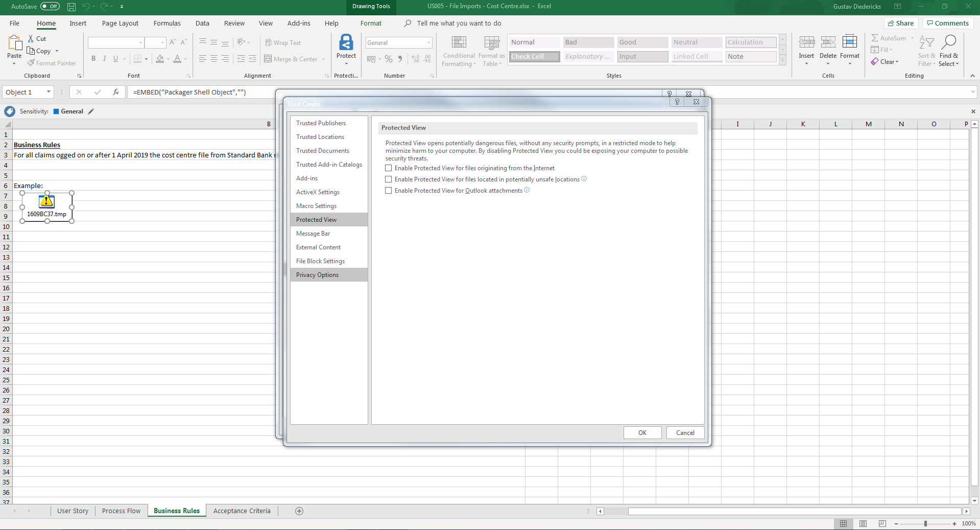Cancel the Trust Center dialog
Image resolution: width=980 pixels, height=530 pixels.
click(685, 433)
